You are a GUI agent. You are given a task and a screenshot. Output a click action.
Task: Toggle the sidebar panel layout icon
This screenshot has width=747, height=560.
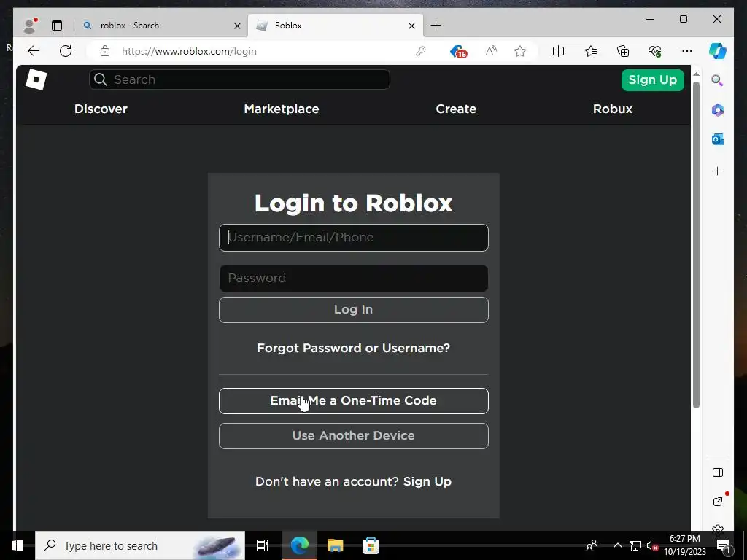(x=718, y=472)
